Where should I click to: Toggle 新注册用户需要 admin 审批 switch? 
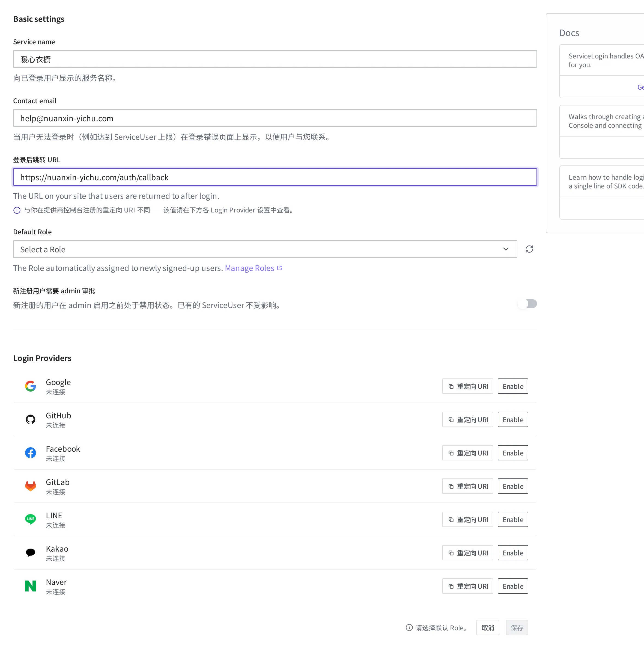(x=527, y=304)
